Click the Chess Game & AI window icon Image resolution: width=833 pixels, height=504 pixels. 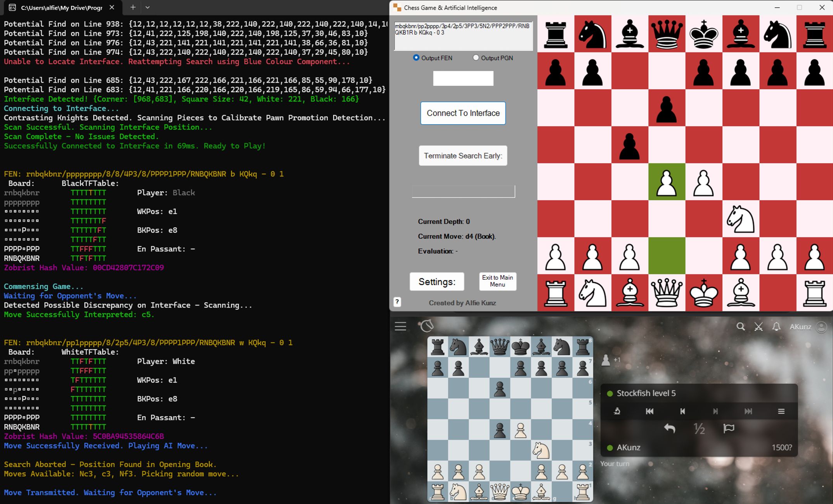pos(397,7)
